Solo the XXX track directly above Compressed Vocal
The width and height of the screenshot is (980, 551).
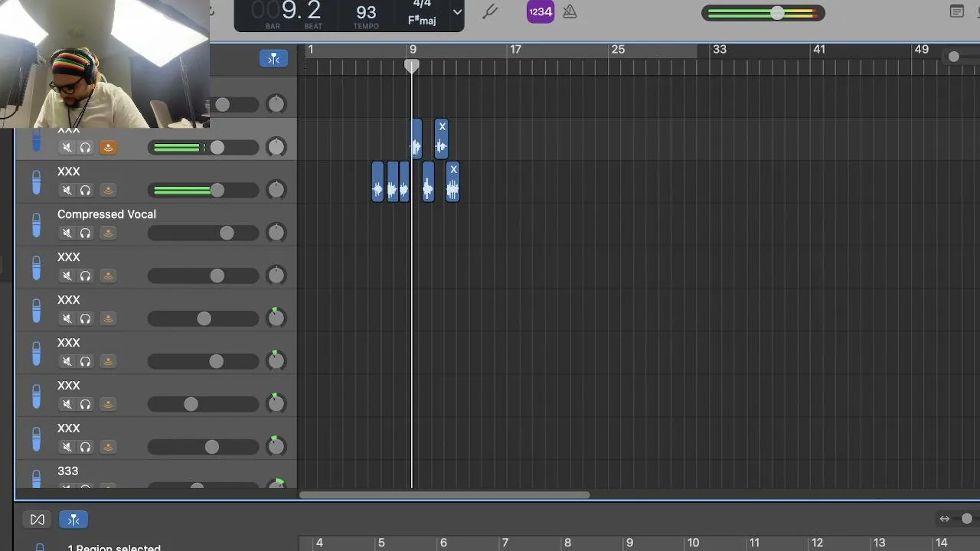(x=86, y=190)
